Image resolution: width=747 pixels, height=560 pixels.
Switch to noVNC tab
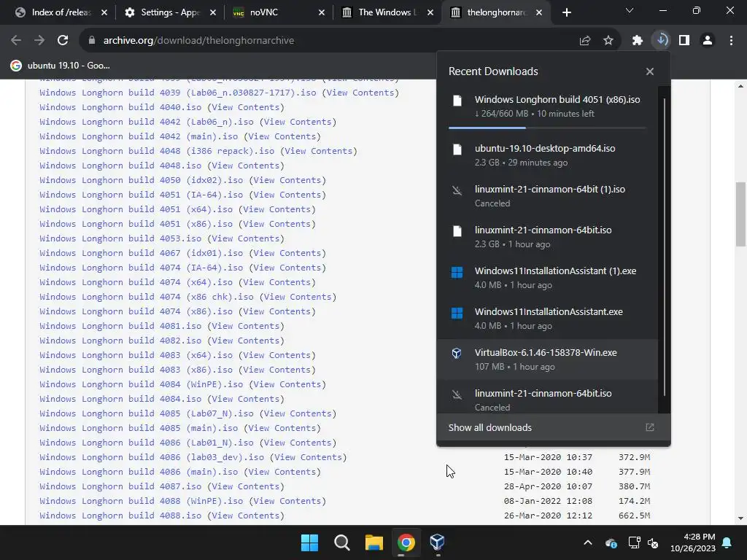[x=278, y=12]
